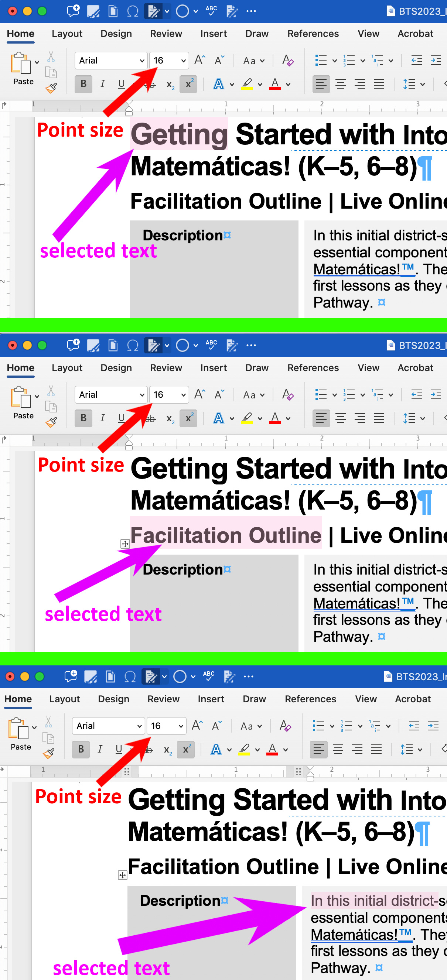The width and height of the screenshot is (447, 980).
Task: Click Description table cell in middle window
Action: pos(214,603)
